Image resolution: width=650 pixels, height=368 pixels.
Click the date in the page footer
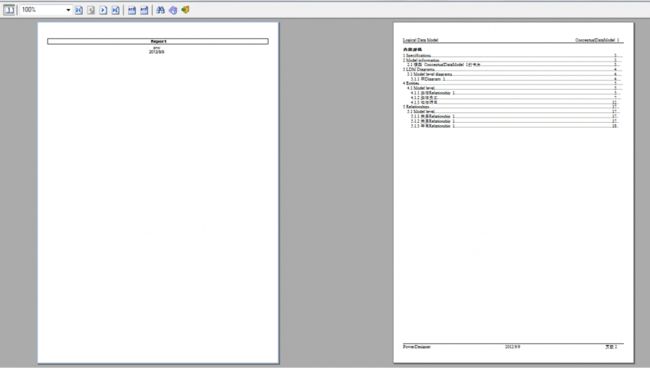tap(512, 346)
